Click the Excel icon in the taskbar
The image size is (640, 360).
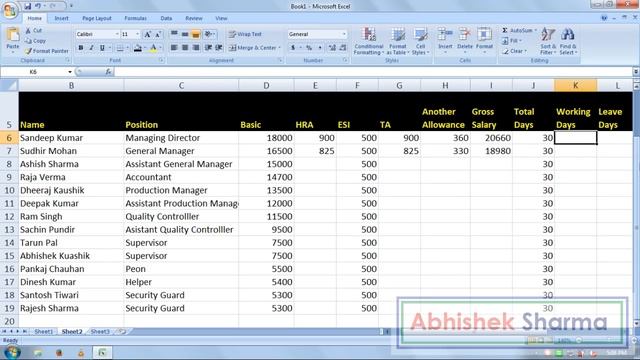[102, 353]
